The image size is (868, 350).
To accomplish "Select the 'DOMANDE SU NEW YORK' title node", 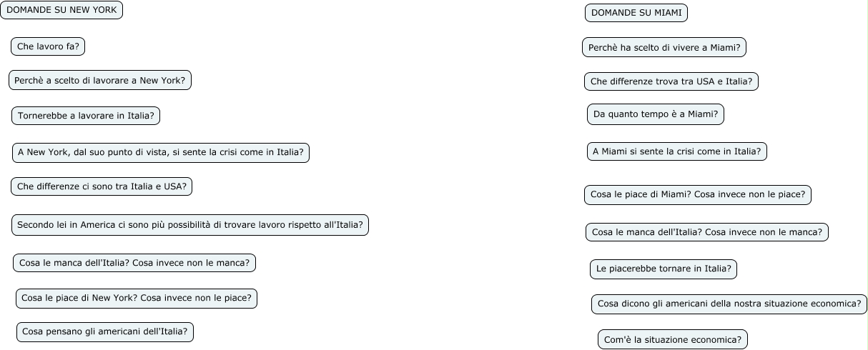I will click(x=61, y=10).
